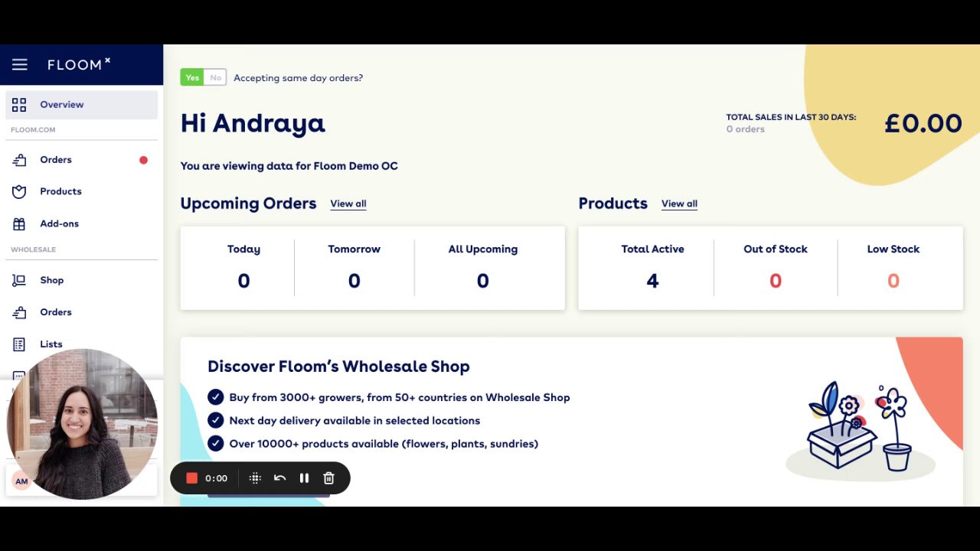Click 'Discover Floom's Wholesale Shop' heading
The height and width of the screenshot is (551, 980).
coord(338,367)
